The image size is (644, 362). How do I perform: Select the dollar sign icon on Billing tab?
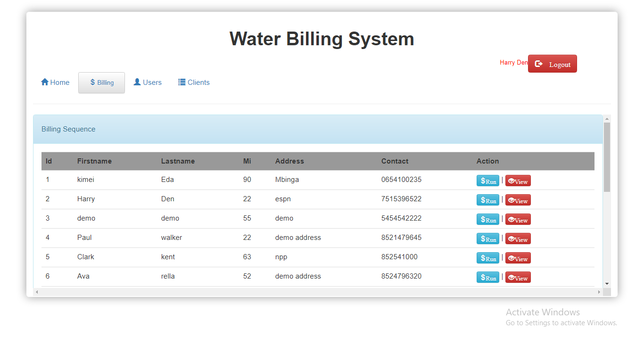92,82
